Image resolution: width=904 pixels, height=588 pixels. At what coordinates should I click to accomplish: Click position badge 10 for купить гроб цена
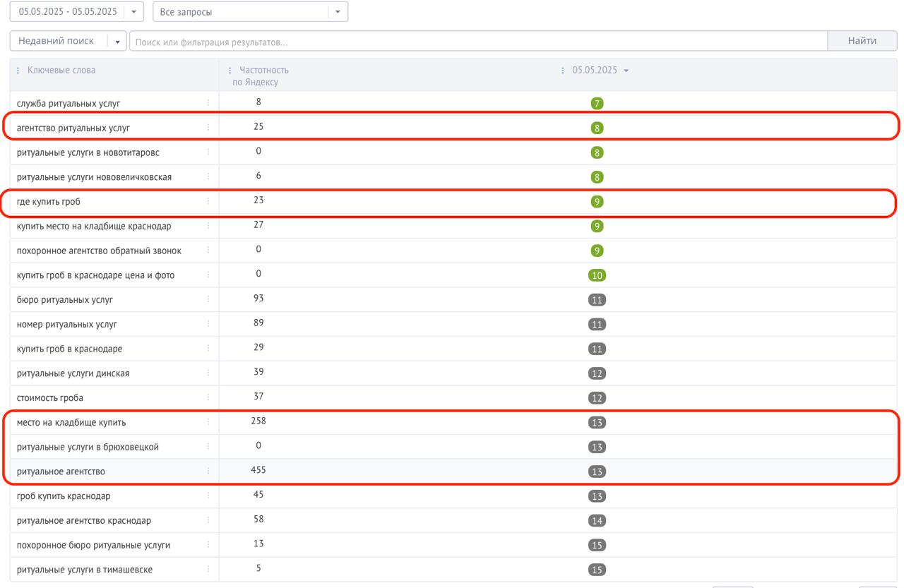[x=597, y=275]
